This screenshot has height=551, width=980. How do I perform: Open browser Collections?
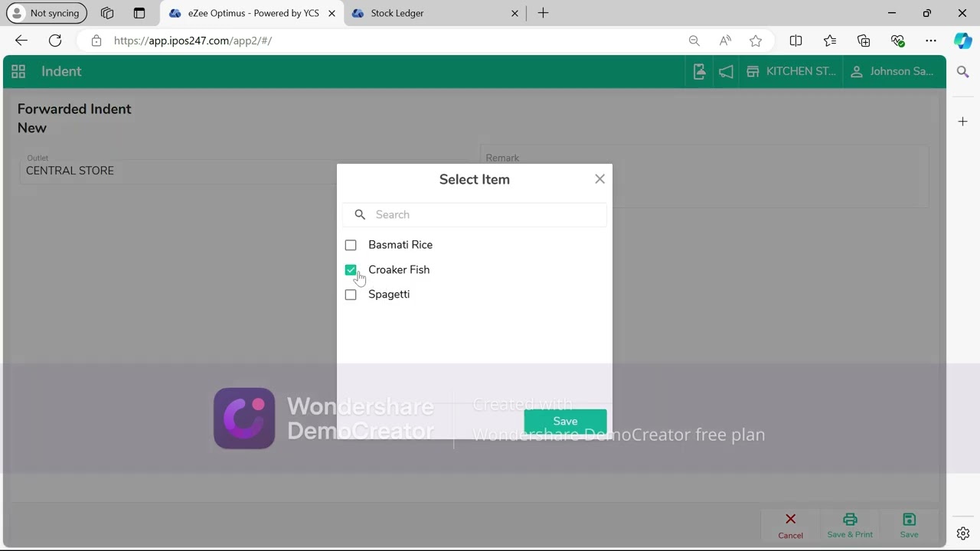(864, 41)
